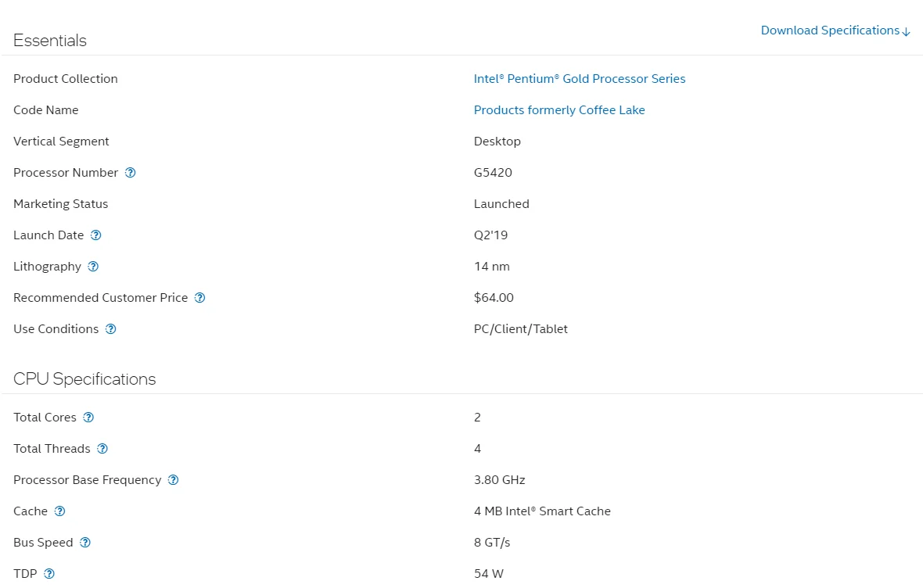Show Processor Base Frequency help tooltip
The height and width of the screenshot is (588, 923).
174,480
